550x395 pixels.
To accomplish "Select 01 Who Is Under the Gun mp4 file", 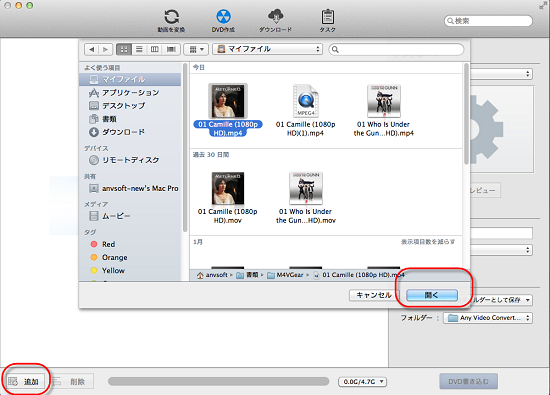I will pos(384,110).
